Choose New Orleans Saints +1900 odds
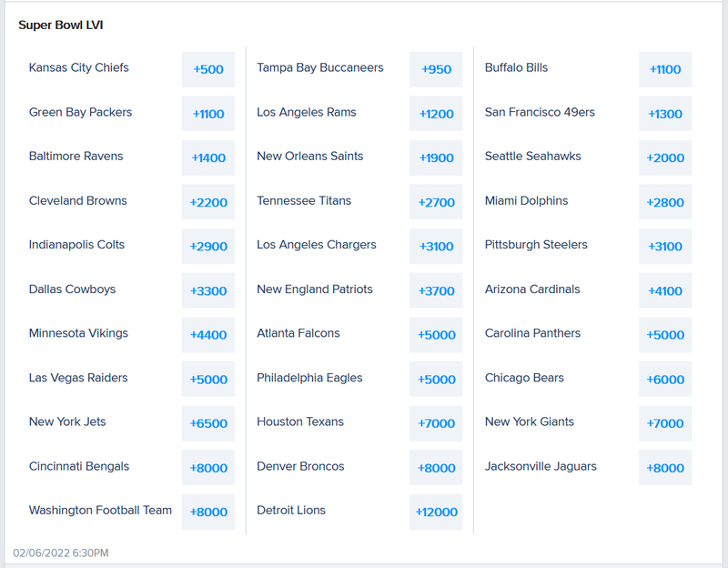728x568 pixels. 436,157
